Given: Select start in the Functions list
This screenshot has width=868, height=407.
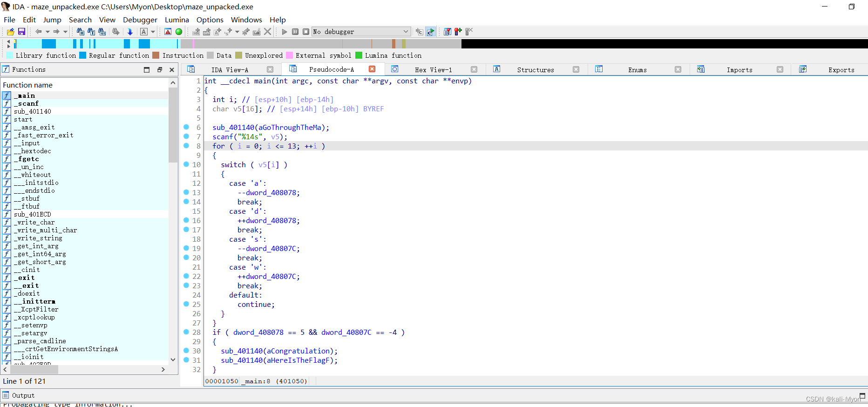Looking at the screenshot, I should point(85,119).
